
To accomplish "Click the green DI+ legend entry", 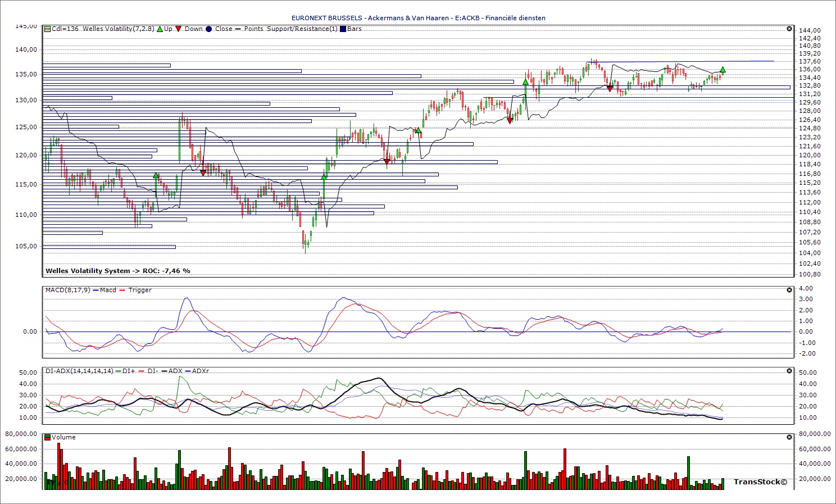I will (x=125, y=371).
